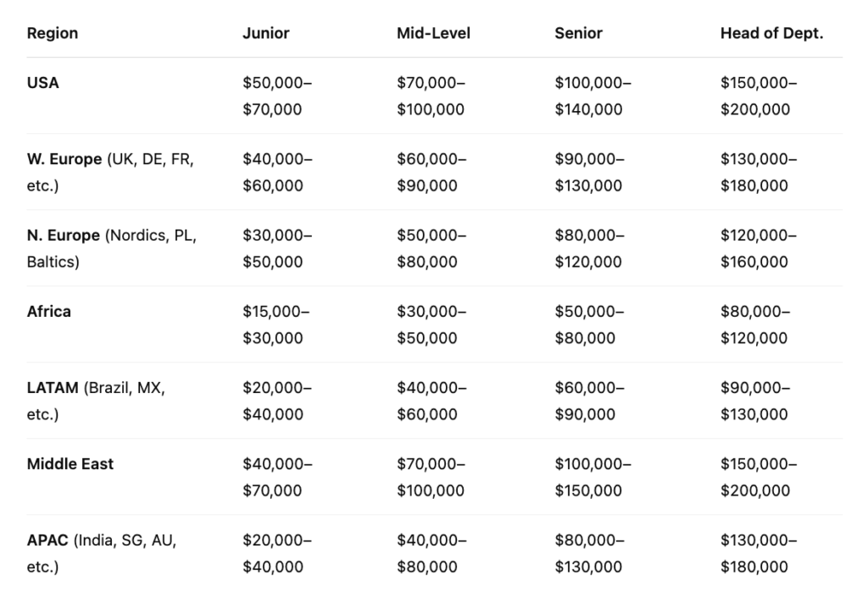The width and height of the screenshot is (868, 604).
Task: Click LATAM Head of Dept. salary range
Action: (755, 402)
